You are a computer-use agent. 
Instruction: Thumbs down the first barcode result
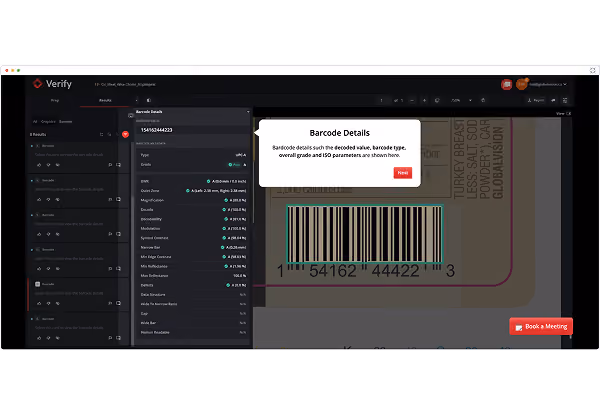click(x=48, y=165)
